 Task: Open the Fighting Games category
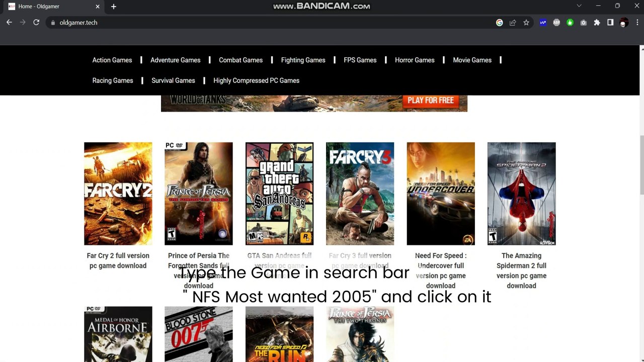[303, 60]
